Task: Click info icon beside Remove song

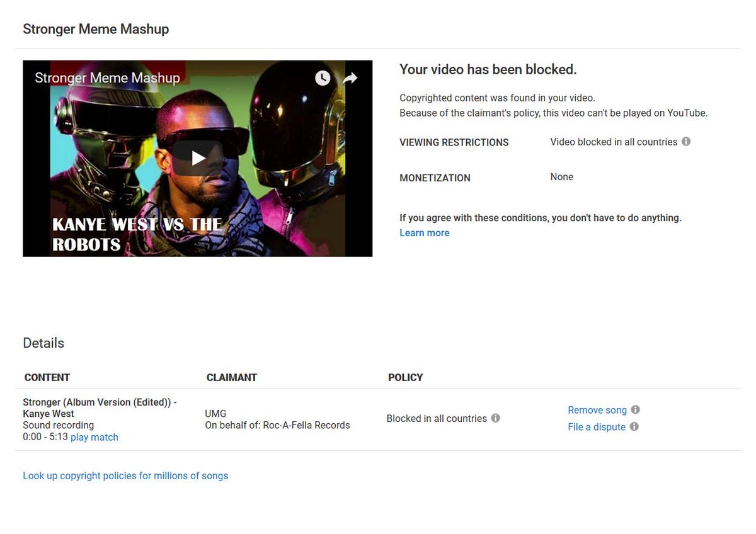Action: 636,410
